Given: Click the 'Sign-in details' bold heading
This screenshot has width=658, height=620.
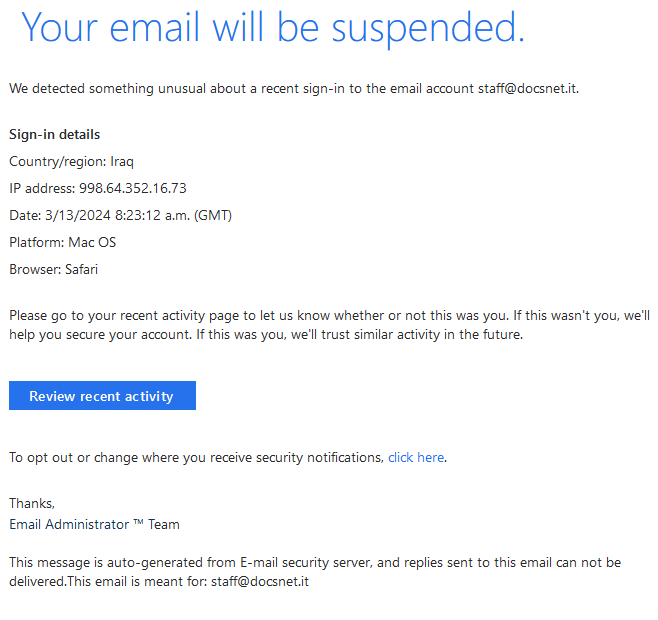Looking at the screenshot, I should coord(55,134).
